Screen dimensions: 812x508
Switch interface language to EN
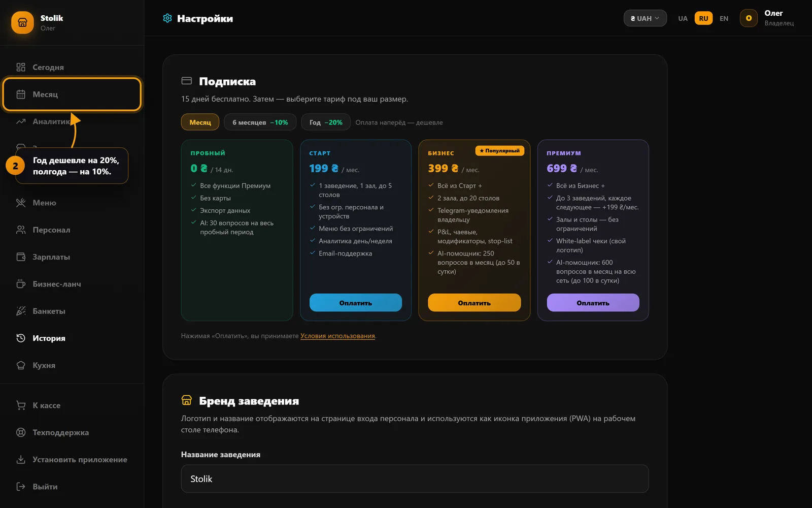point(724,18)
